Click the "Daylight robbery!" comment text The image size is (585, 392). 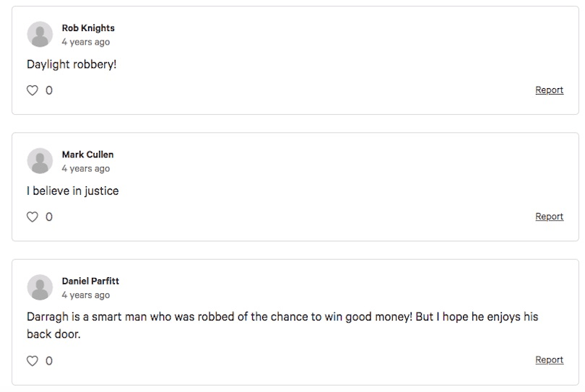point(71,64)
